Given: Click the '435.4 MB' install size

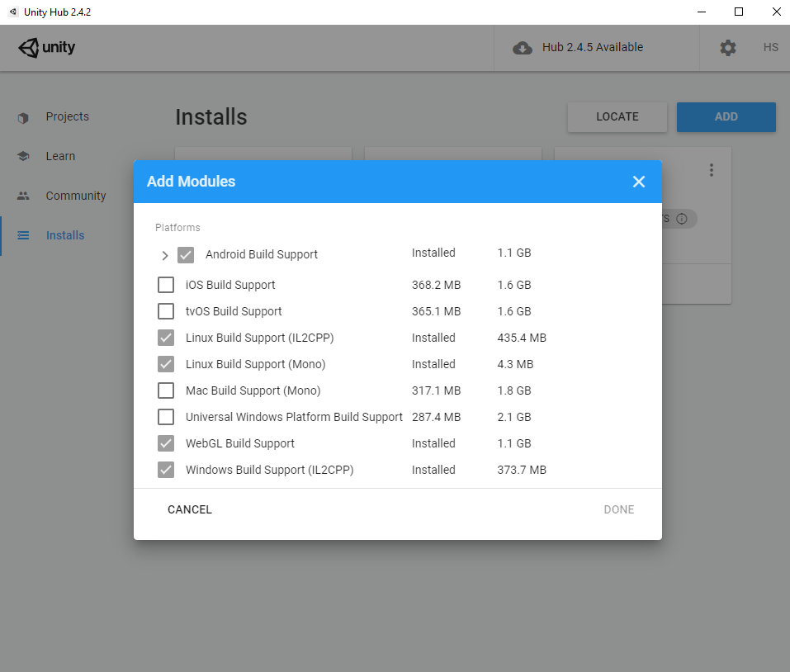Looking at the screenshot, I should click(x=522, y=338).
